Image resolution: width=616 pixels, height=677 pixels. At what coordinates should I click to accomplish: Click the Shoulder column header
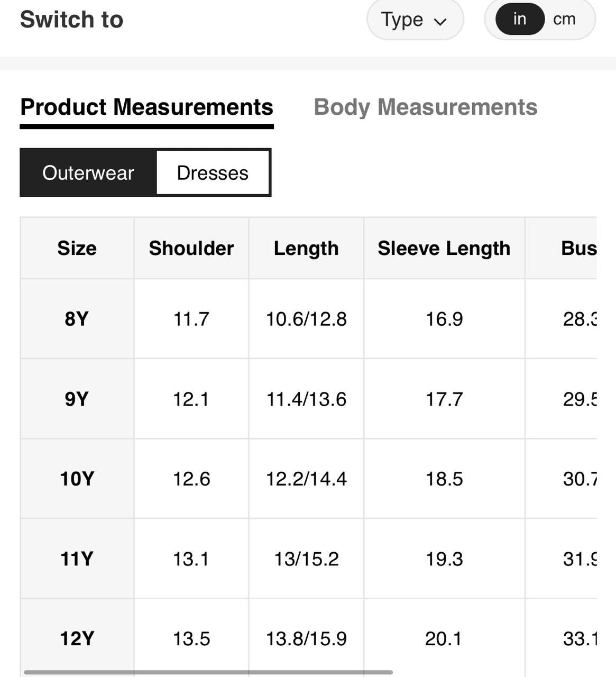(191, 248)
